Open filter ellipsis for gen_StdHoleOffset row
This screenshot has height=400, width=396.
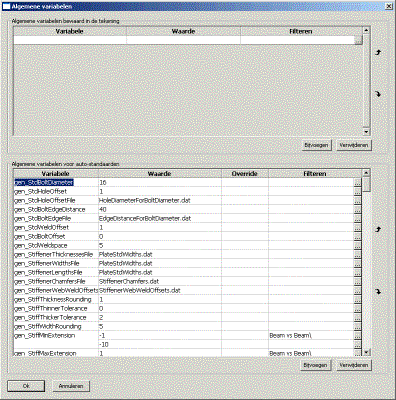pyautogui.click(x=357, y=191)
